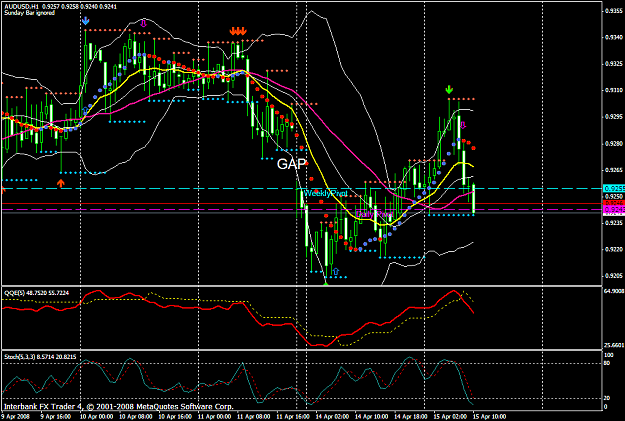Click the 0.9340 price scale value
This screenshot has width=625, height=421.
coord(614,37)
